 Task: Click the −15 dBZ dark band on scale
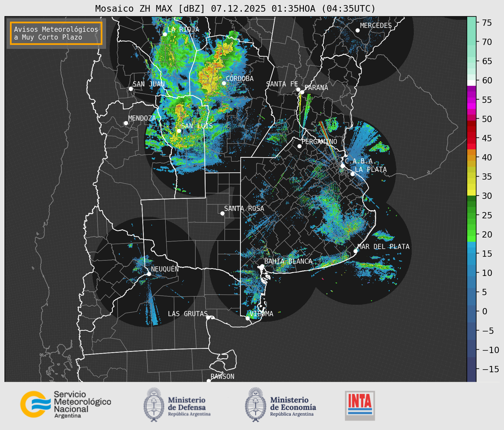[471, 369]
